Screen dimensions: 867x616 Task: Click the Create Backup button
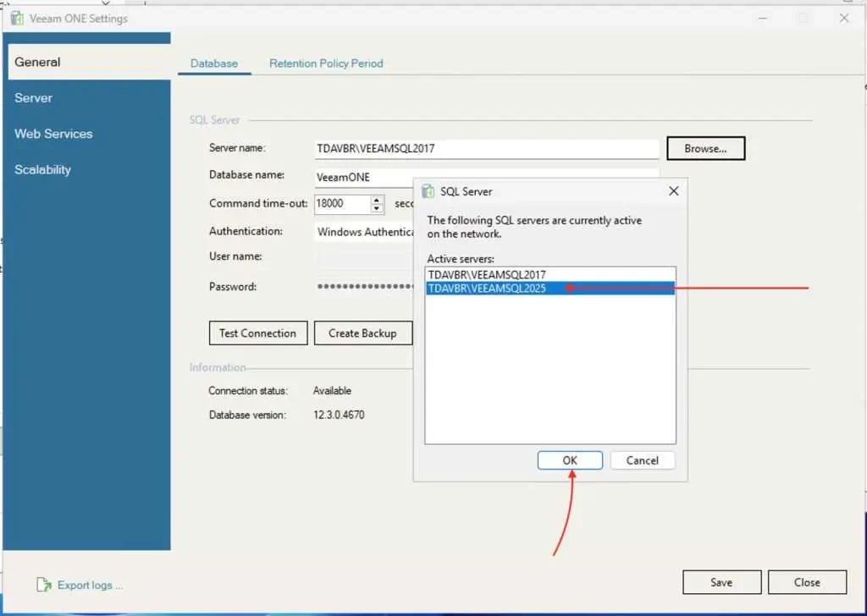(362, 333)
